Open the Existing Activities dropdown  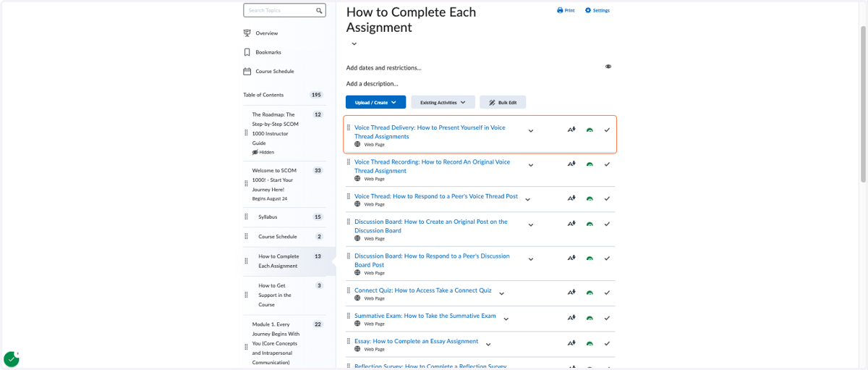point(443,102)
